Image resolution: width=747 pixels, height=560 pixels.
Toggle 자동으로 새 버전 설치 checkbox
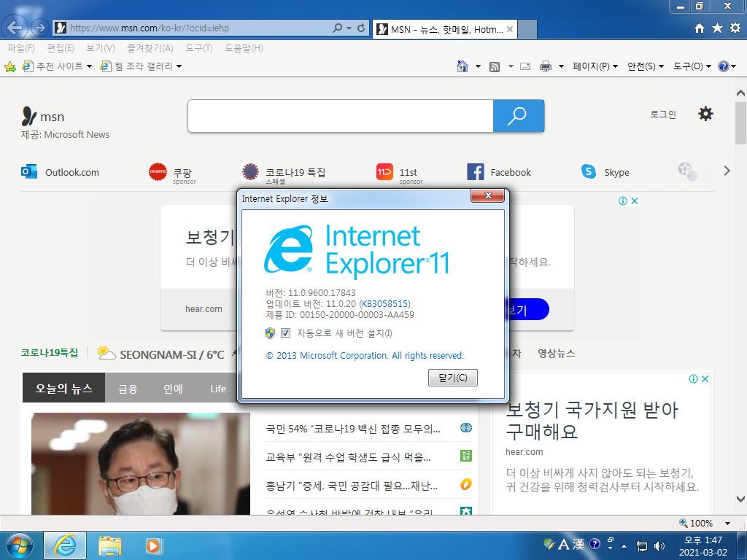click(x=285, y=332)
